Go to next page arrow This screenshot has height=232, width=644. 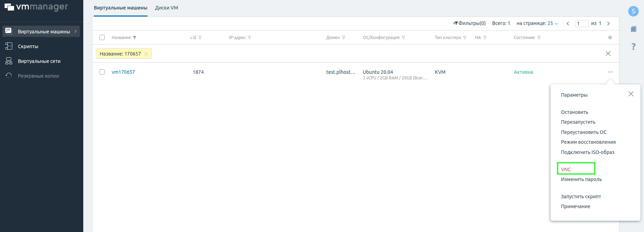(609, 24)
